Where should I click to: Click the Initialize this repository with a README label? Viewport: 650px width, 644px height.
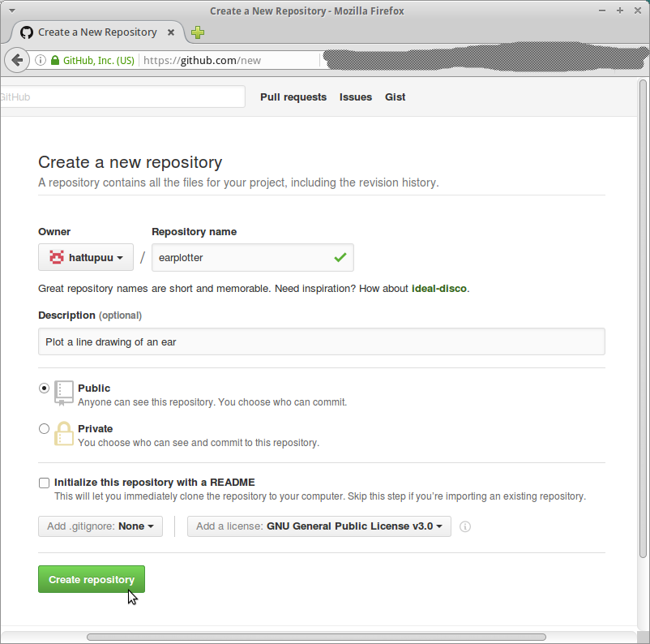[x=155, y=483]
